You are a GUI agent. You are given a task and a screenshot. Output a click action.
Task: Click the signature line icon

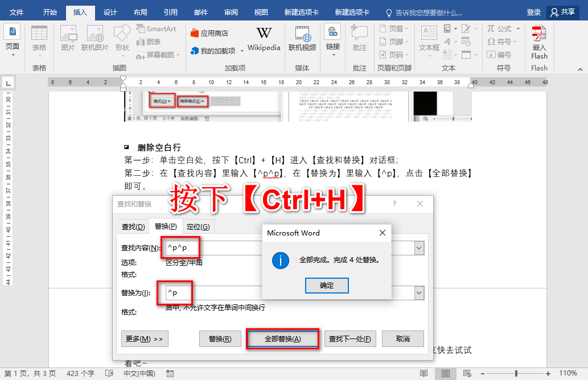pos(469,29)
